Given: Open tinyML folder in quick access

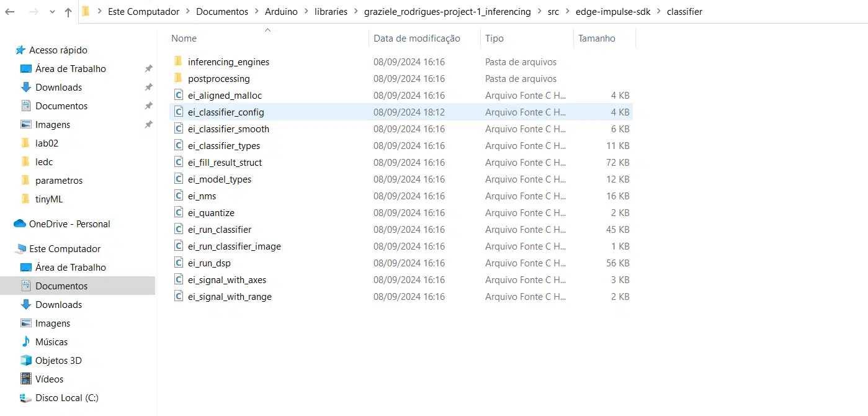Looking at the screenshot, I should 49,199.
